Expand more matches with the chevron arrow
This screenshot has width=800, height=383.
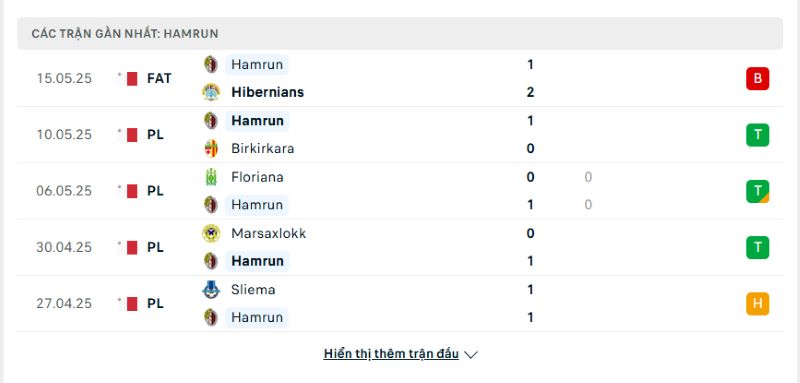click(471, 354)
